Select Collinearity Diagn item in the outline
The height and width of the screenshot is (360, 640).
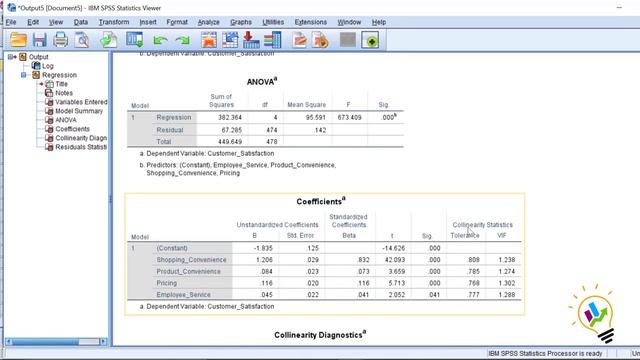[81, 138]
